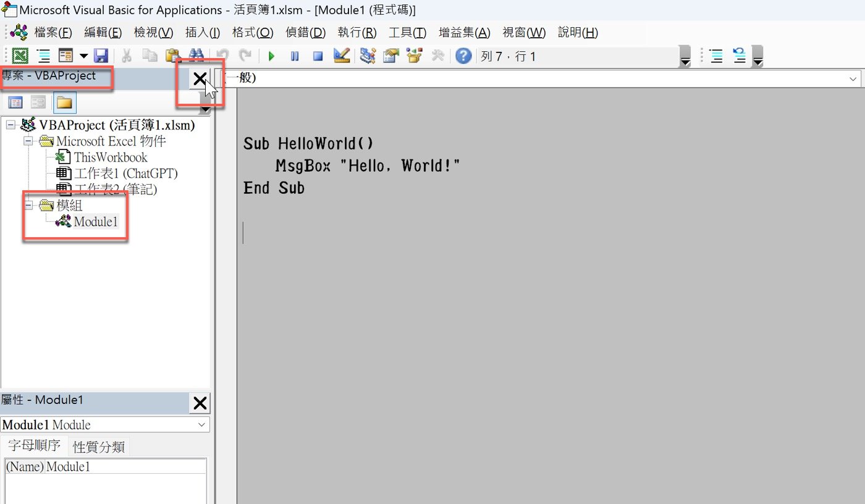The image size is (865, 504).
Task: Close the 專案 - VBAProject panel
Action: (200, 78)
